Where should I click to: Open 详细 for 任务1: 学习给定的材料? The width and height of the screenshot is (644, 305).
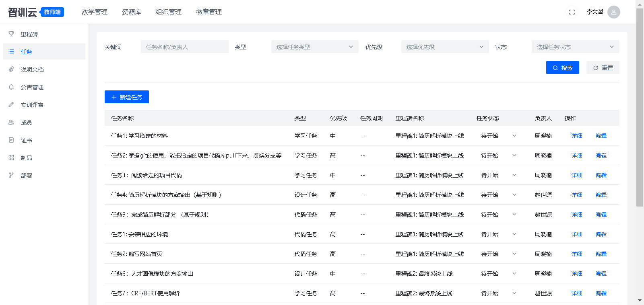pos(577,136)
